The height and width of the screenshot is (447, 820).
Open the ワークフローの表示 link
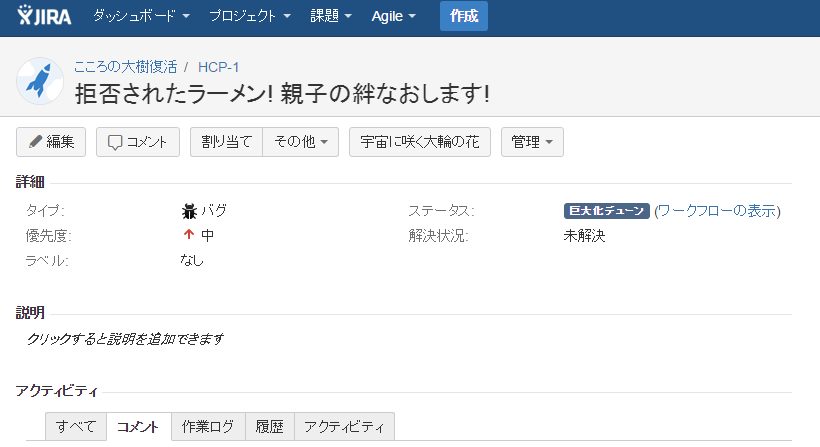[x=717, y=211]
